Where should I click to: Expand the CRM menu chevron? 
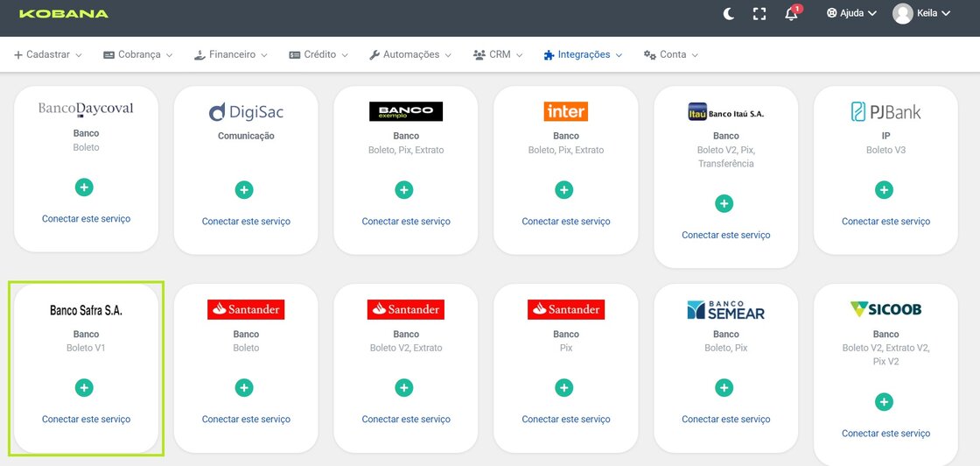click(520, 55)
